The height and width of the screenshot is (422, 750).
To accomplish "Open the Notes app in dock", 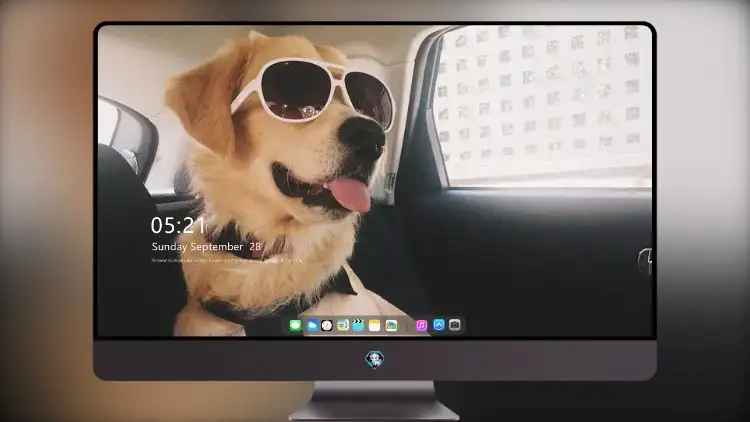I will [375, 325].
